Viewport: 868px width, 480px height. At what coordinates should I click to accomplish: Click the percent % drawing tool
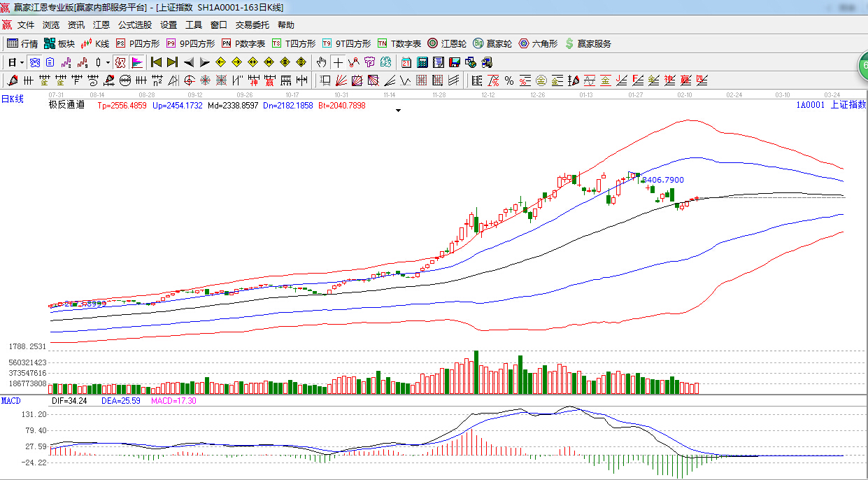(x=508, y=80)
